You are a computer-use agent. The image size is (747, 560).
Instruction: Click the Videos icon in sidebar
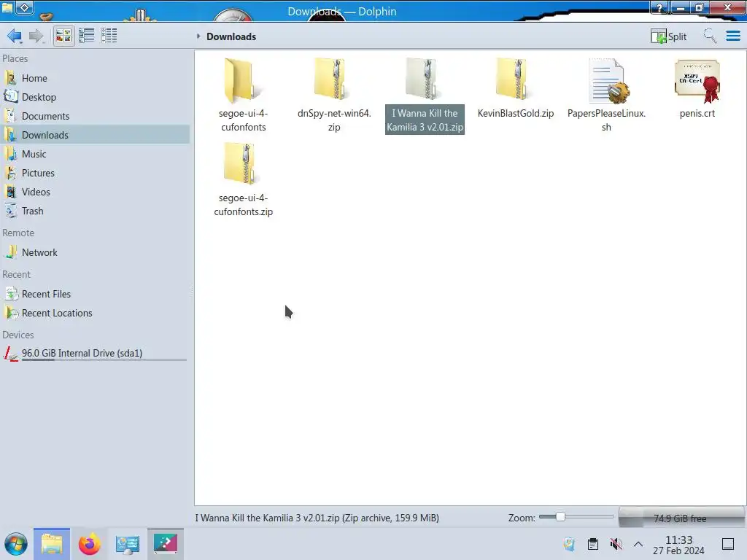[11, 192]
